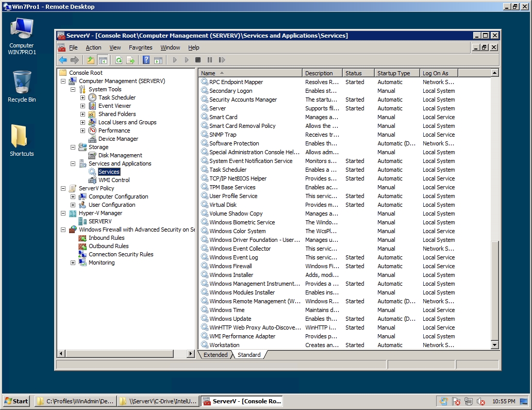Select the Volume Shadow Copy service
Image resolution: width=532 pixels, height=410 pixels.
[x=345, y=214]
